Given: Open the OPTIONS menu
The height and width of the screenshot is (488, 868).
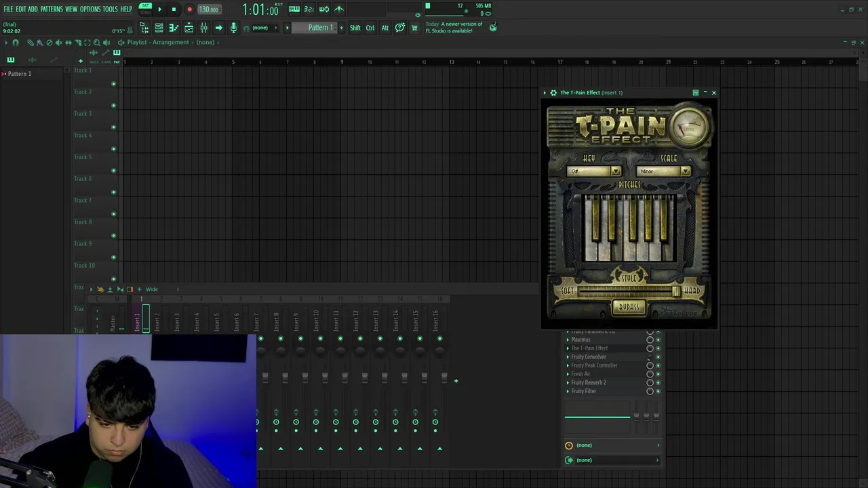Looking at the screenshot, I should [90, 9].
